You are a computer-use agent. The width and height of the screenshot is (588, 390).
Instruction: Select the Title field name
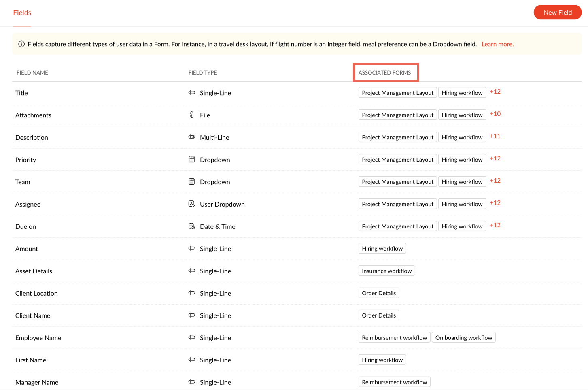21,93
